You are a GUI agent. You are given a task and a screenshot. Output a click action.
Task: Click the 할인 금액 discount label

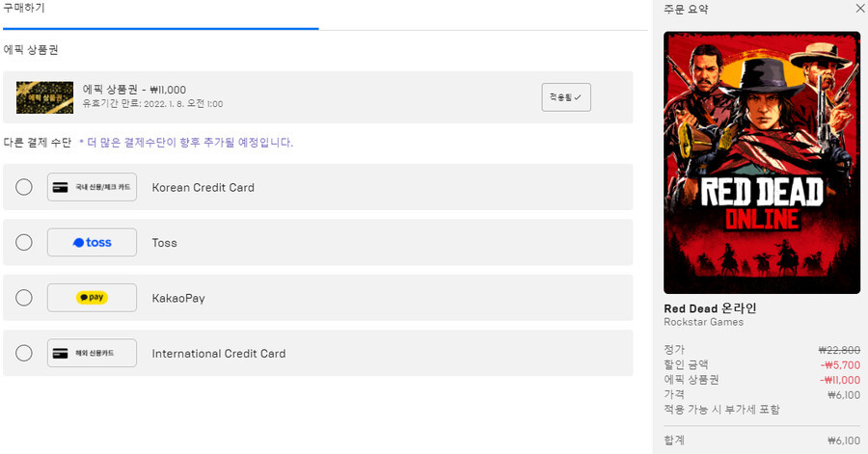(686, 364)
